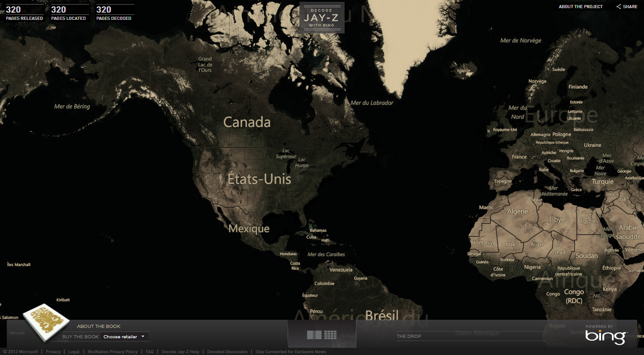The height and width of the screenshot is (355, 644).
Task: Click the Venezuela map label
Action: tap(341, 270)
